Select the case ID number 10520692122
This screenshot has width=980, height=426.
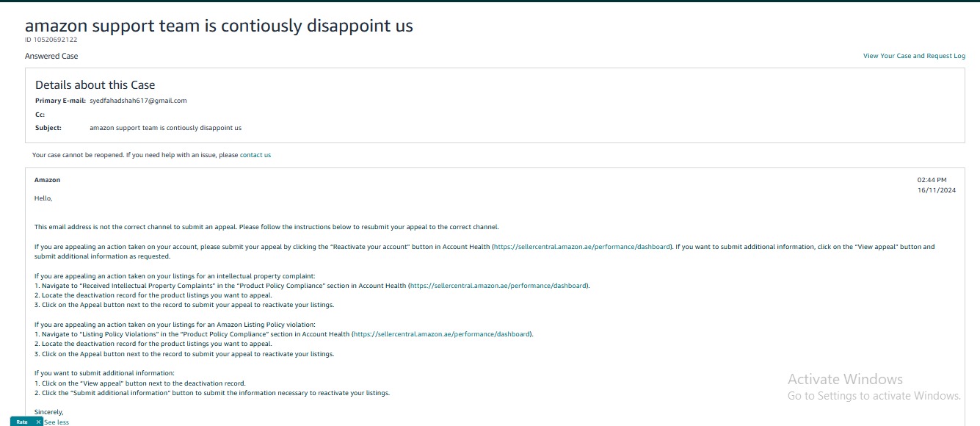55,40
